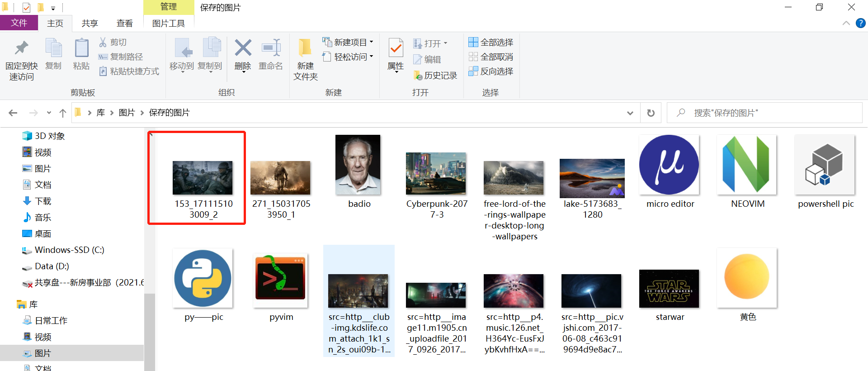Open the quick access toolbar dropdown
The height and width of the screenshot is (371, 868).
click(53, 8)
